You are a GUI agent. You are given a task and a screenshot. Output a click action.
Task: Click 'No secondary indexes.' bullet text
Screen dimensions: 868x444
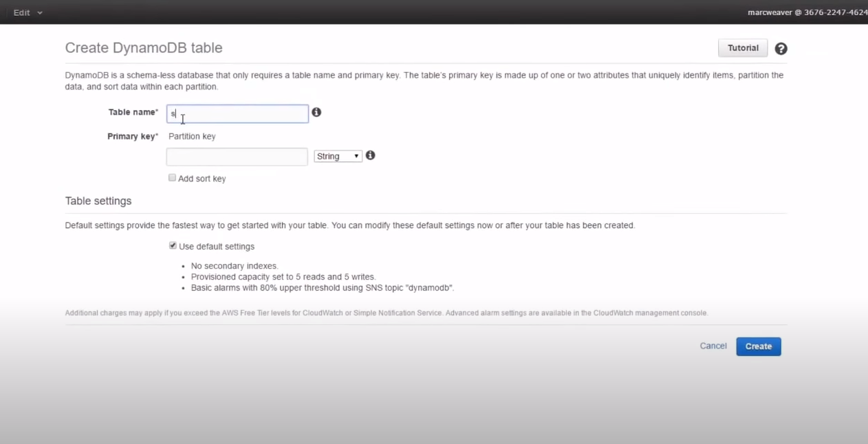pyautogui.click(x=235, y=266)
